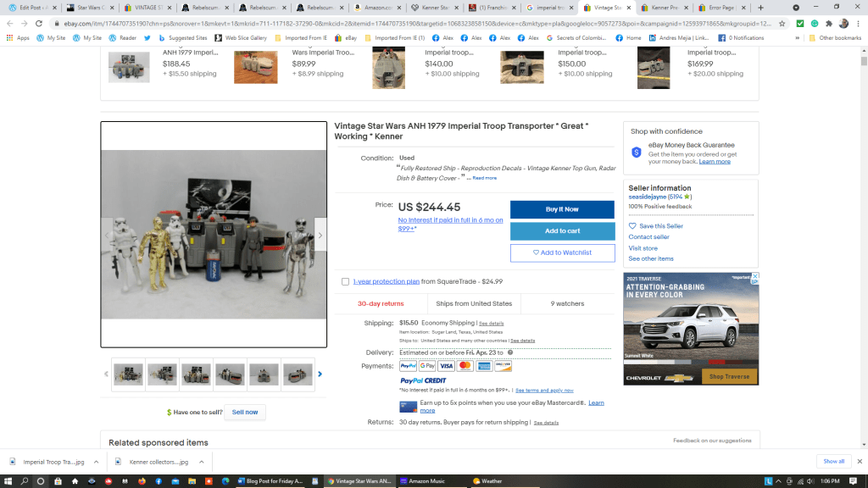Bookmark this page with the star icon
This screenshot has height=488, width=868.
pyautogui.click(x=782, y=24)
